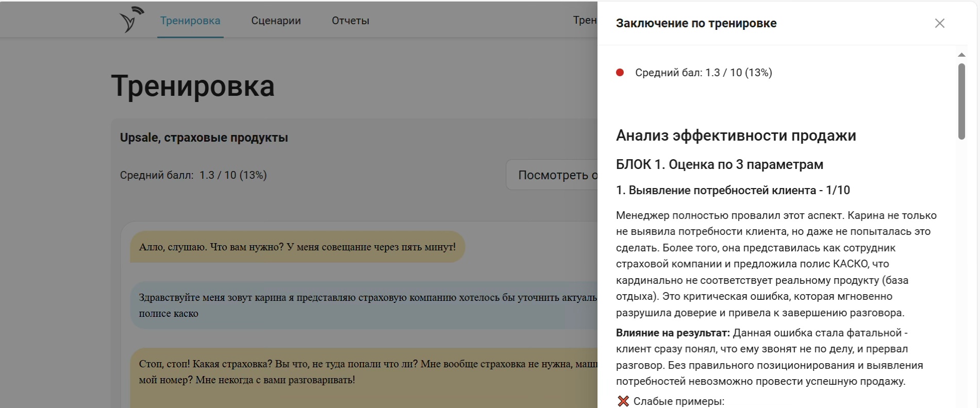980x408 pixels.
Task: Open the Сценарии tab
Action: [x=276, y=21]
